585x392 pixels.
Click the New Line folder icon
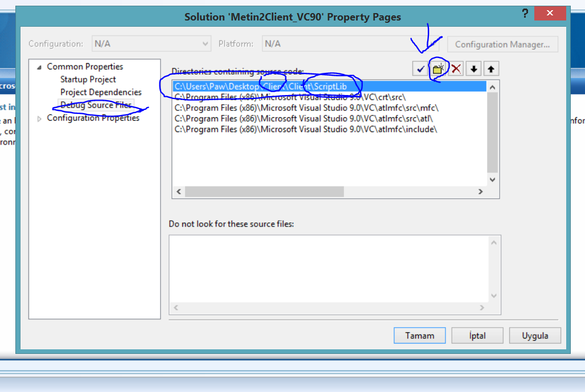click(x=438, y=69)
